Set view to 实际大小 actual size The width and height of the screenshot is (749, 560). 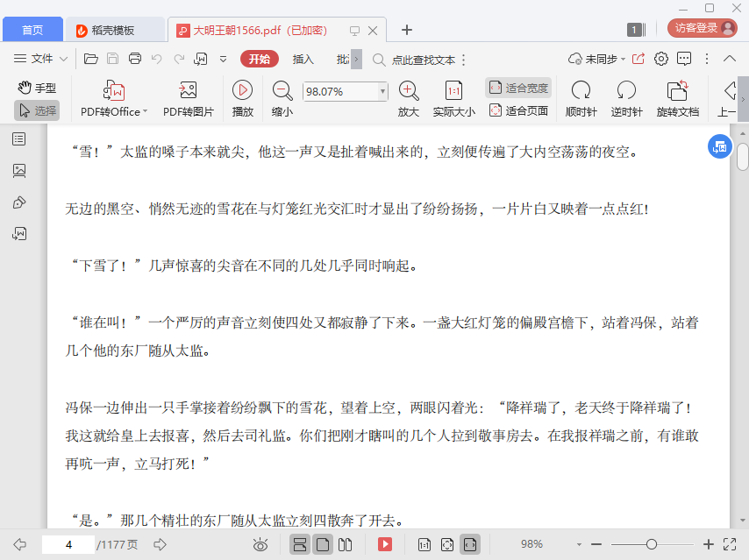tap(453, 99)
